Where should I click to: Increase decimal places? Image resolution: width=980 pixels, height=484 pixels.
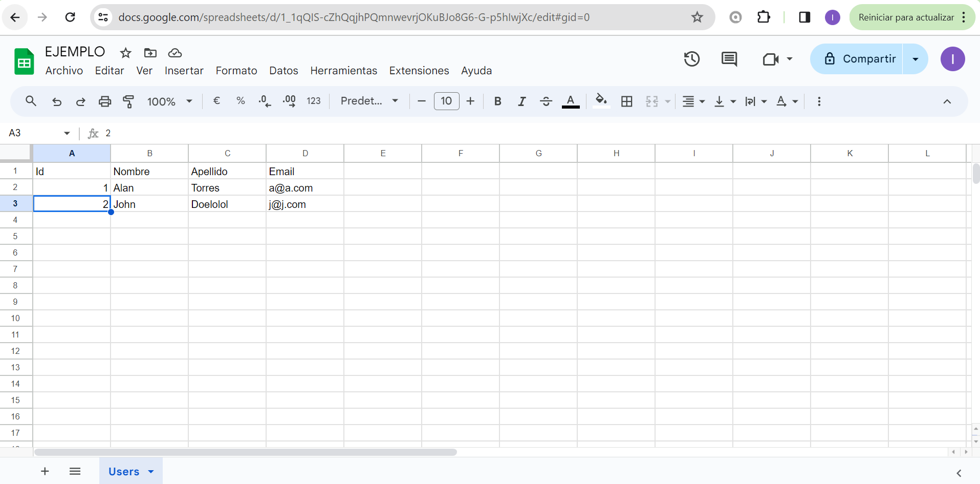pyautogui.click(x=289, y=101)
